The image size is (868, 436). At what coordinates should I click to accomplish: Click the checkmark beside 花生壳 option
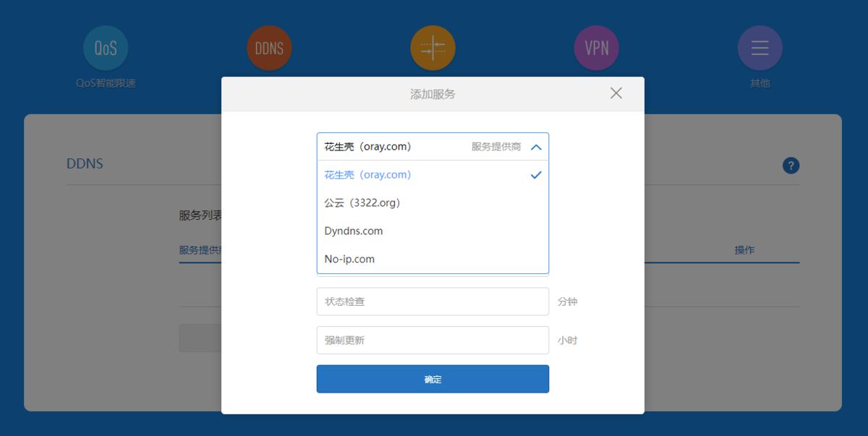pos(536,175)
